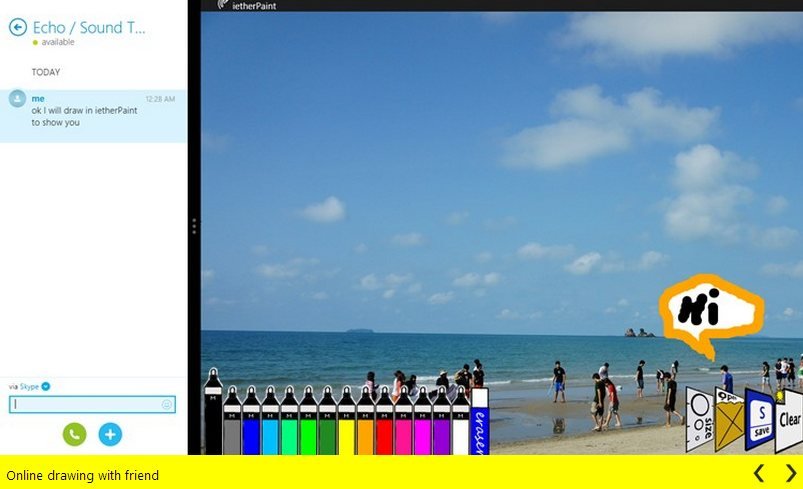
Task: Start a Skype voice call
Action: (x=74, y=434)
